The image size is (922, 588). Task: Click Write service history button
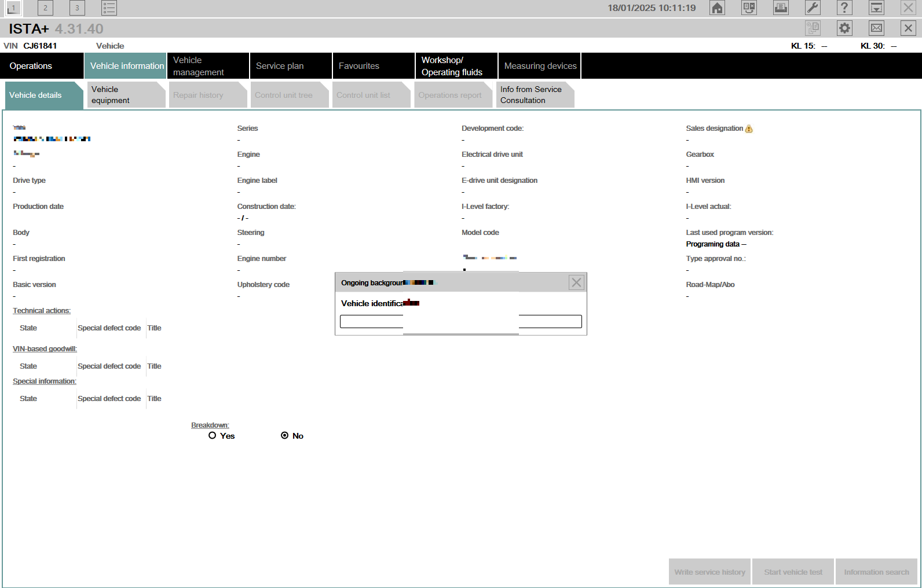pyautogui.click(x=710, y=572)
